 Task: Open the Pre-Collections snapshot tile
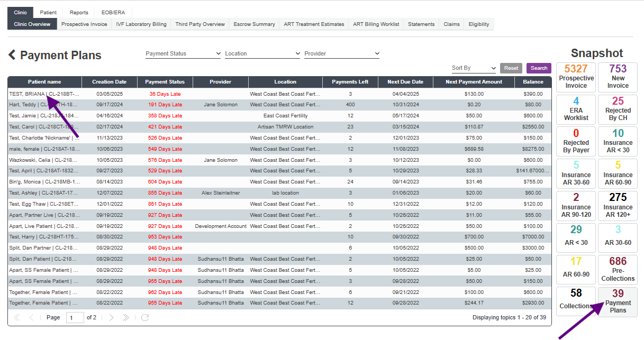[618, 269]
